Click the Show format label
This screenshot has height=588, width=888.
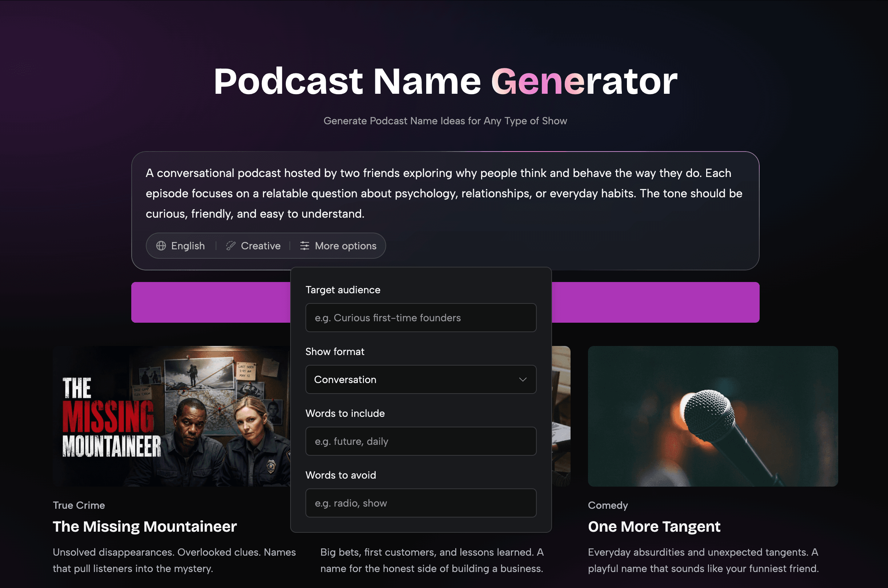335,351
